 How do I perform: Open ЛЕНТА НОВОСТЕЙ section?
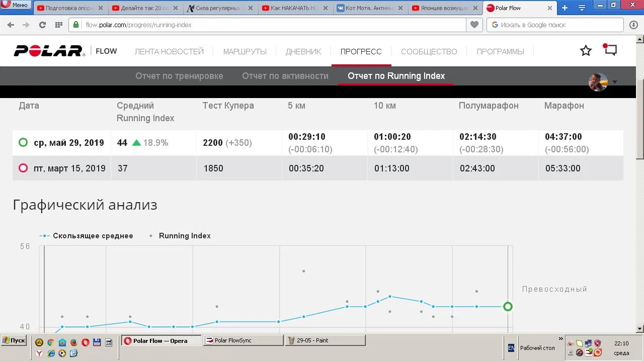[x=169, y=51]
